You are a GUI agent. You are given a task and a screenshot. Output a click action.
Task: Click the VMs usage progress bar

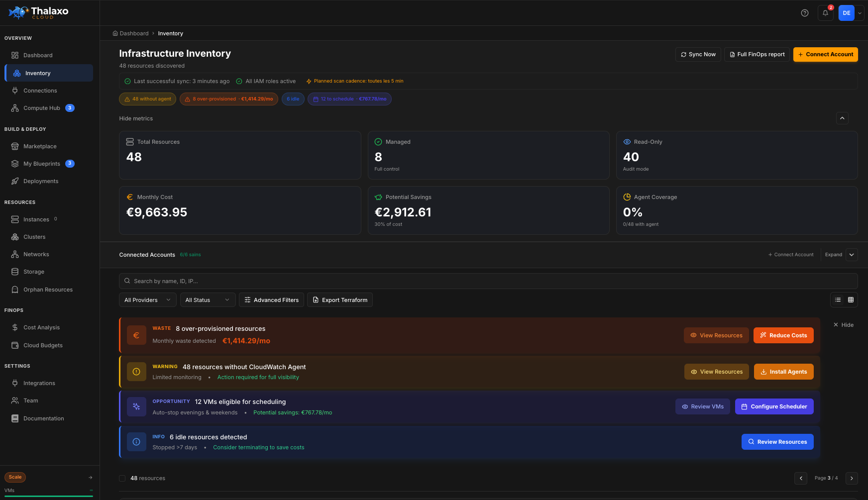coord(49,496)
